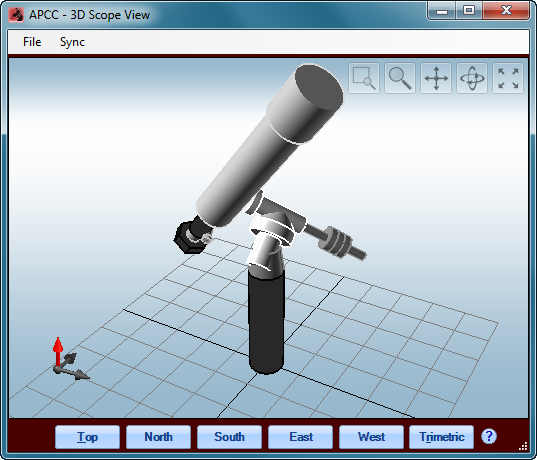Open the File menu

[x=32, y=42]
